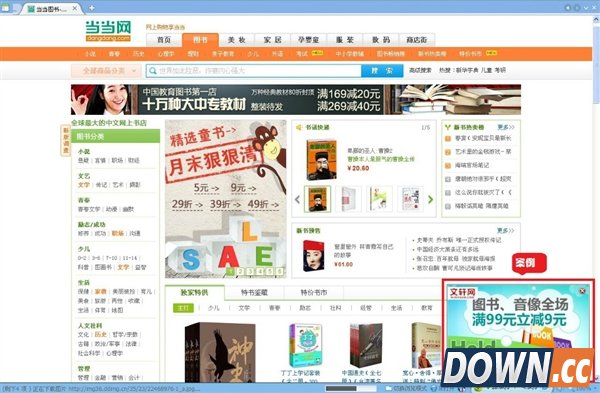Click the window icon left of browser tab
This screenshot has width=600, height=393.
click(6, 8)
